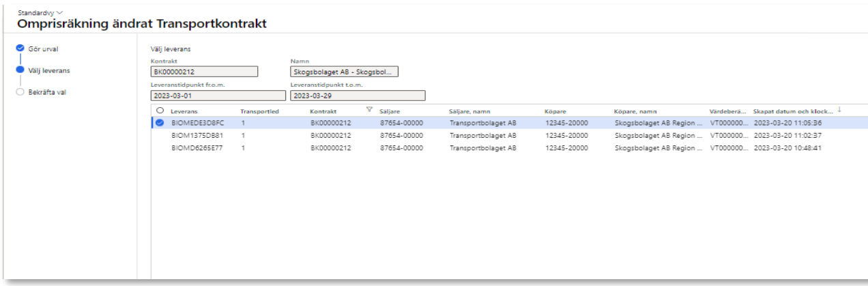Screen dimensions: 868x286
Task: Click the sort arrow on Skapat datum column
Action: [839, 110]
